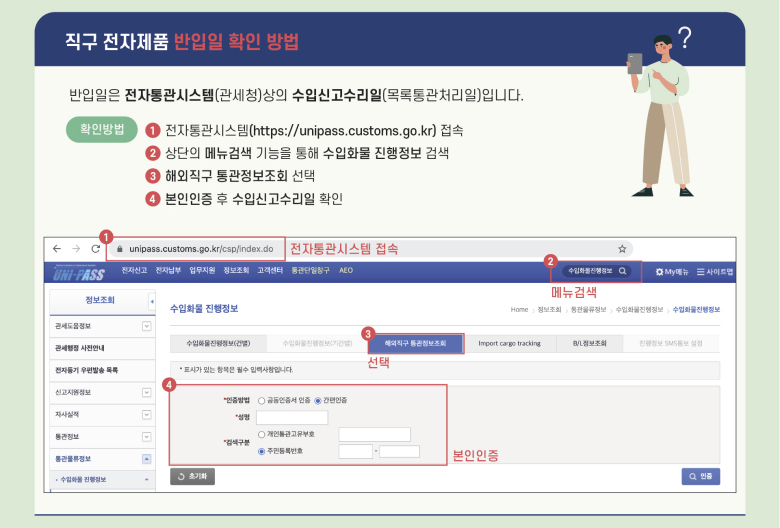Click the first 주민등록번호 input box
780x528 pixels.
356,451
